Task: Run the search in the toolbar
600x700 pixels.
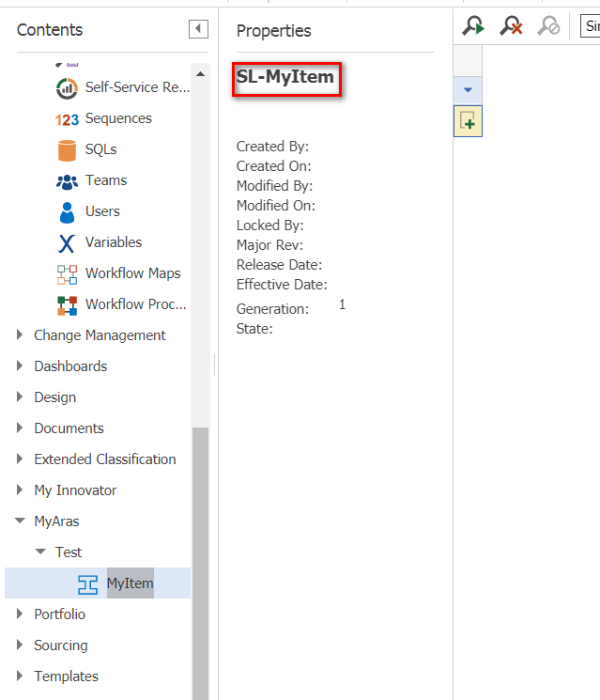Action: point(473,26)
